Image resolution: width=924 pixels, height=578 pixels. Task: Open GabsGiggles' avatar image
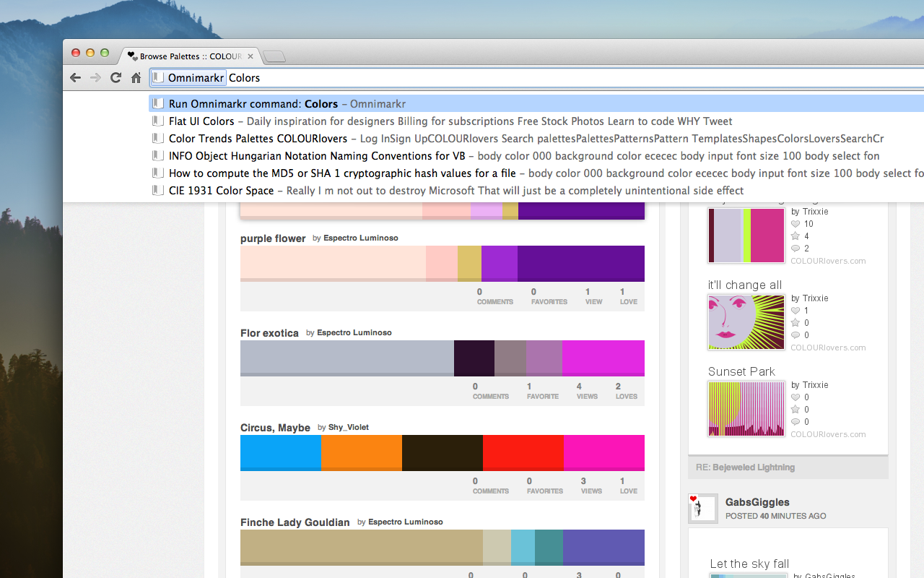[703, 508]
